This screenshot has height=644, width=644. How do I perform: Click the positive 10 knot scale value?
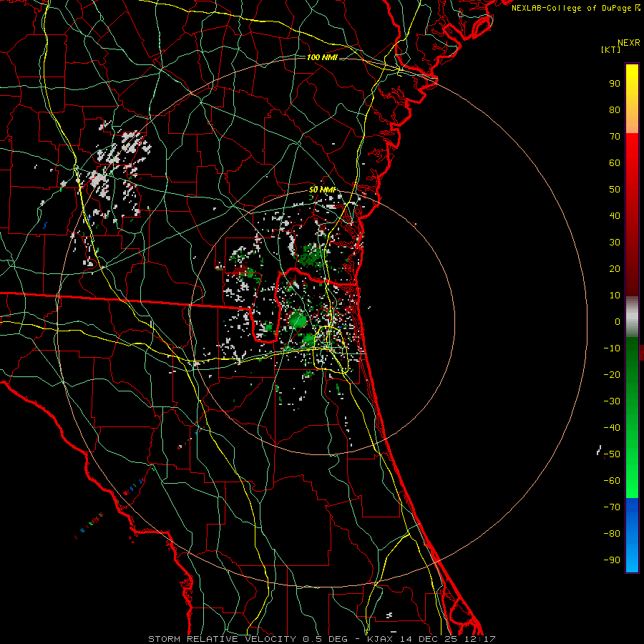click(x=615, y=296)
